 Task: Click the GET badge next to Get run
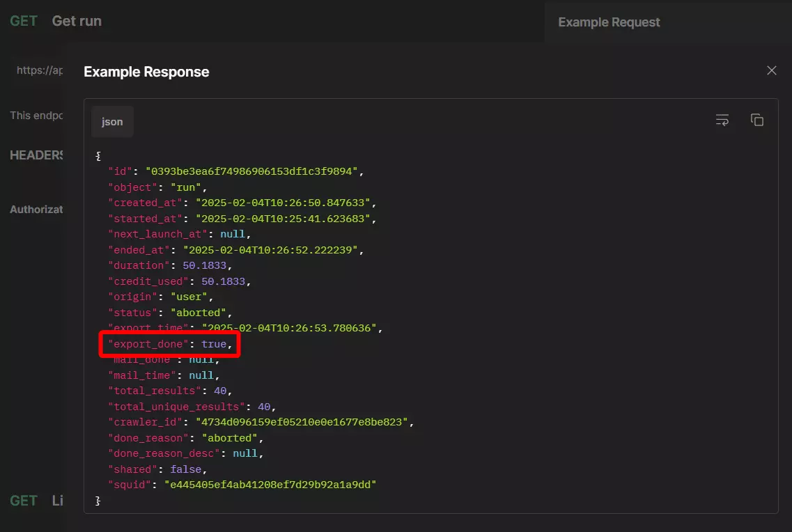click(x=24, y=20)
